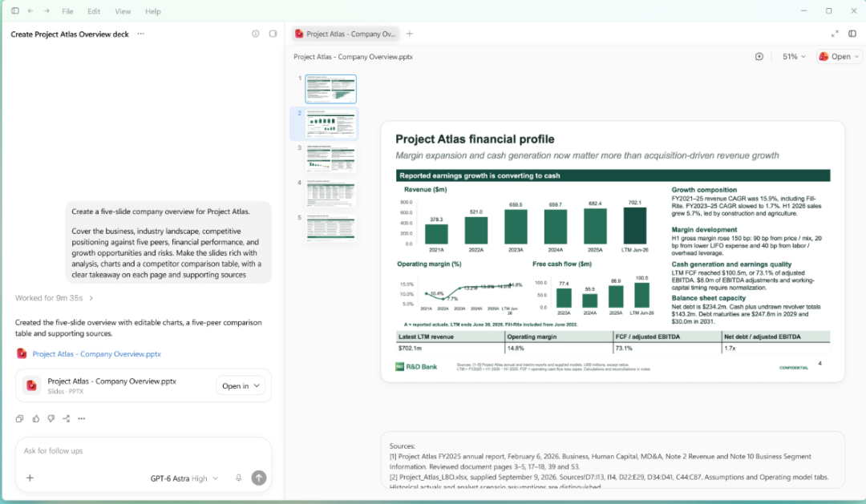Open the Project Atlas - Company Overview.pptx link
Image resolution: width=866 pixels, height=504 pixels.
click(97, 354)
